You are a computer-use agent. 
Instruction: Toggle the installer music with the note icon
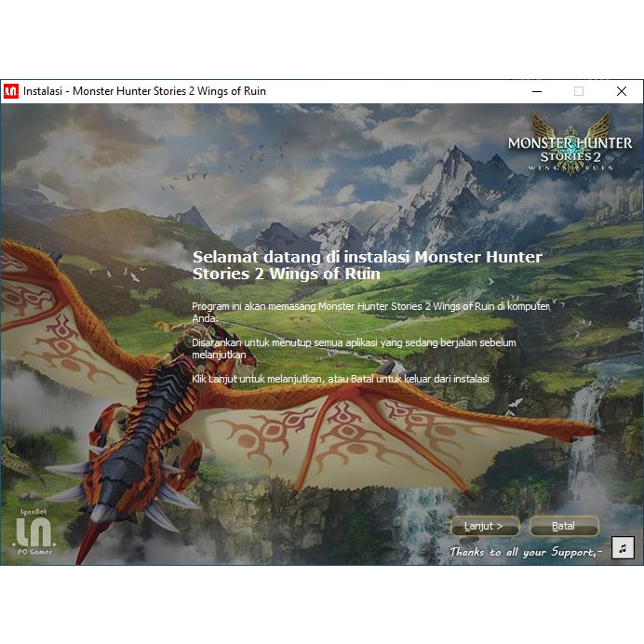[x=623, y=548]
